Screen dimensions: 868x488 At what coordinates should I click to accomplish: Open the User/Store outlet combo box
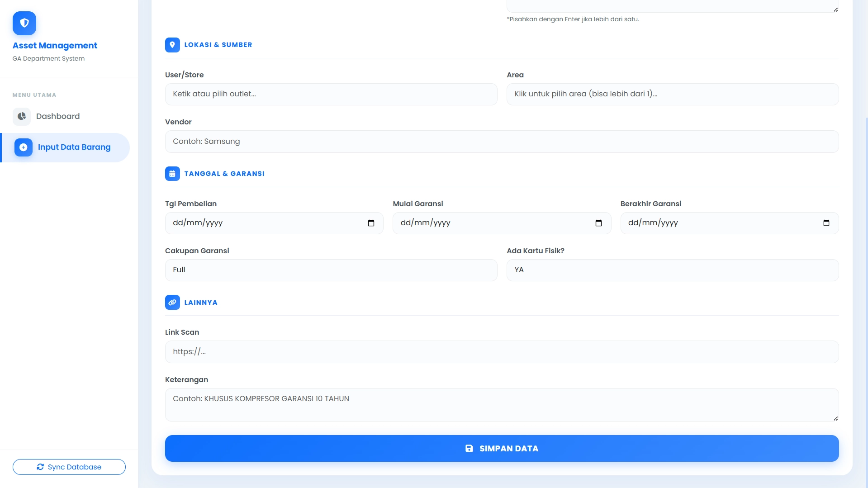click(x=331, y=94)
